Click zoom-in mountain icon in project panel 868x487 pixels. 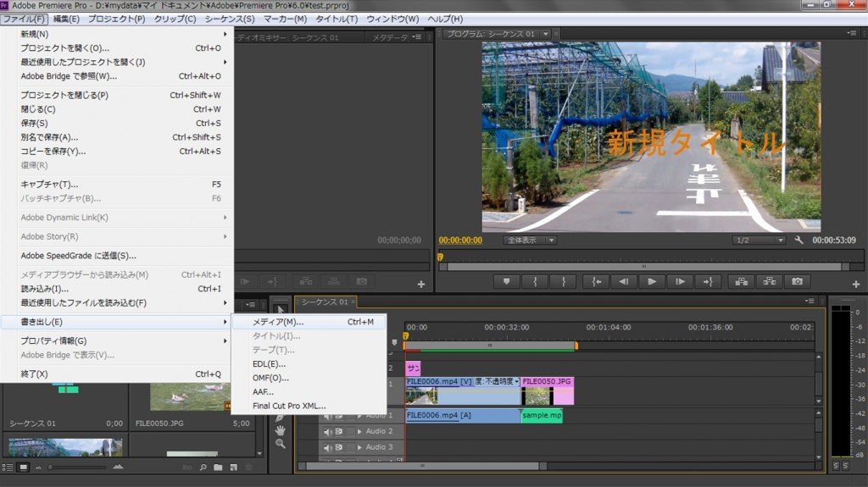click(118, 468)
